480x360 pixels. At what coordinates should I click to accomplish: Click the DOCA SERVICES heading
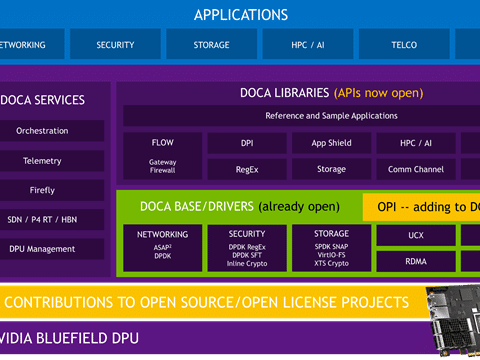coord(42,100)
